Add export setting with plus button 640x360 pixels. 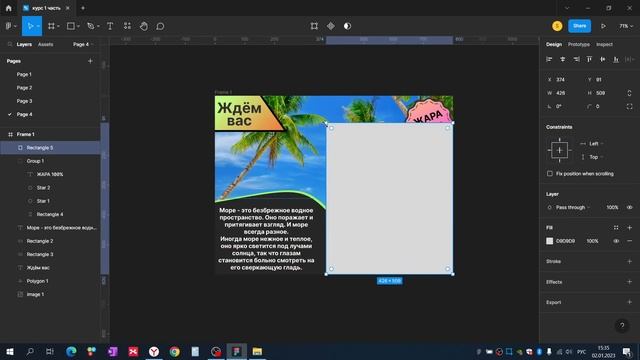[629, 302]
